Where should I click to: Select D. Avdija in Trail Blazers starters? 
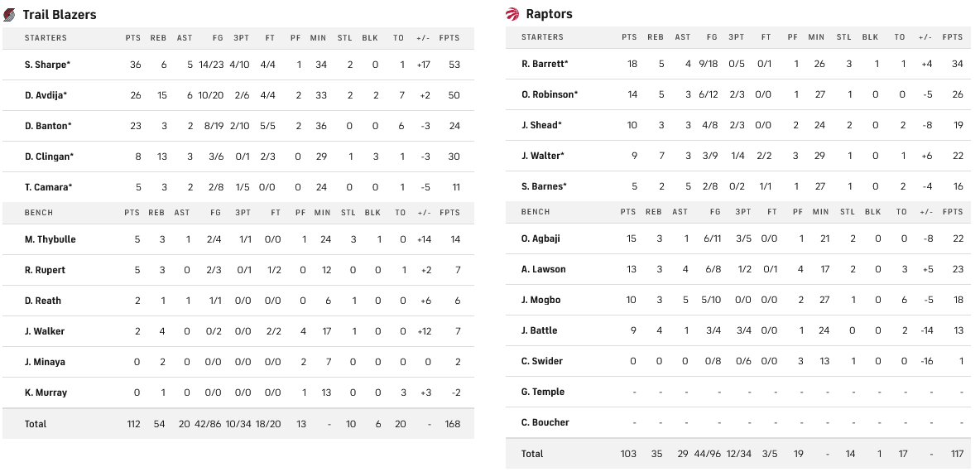coord(46,95)
